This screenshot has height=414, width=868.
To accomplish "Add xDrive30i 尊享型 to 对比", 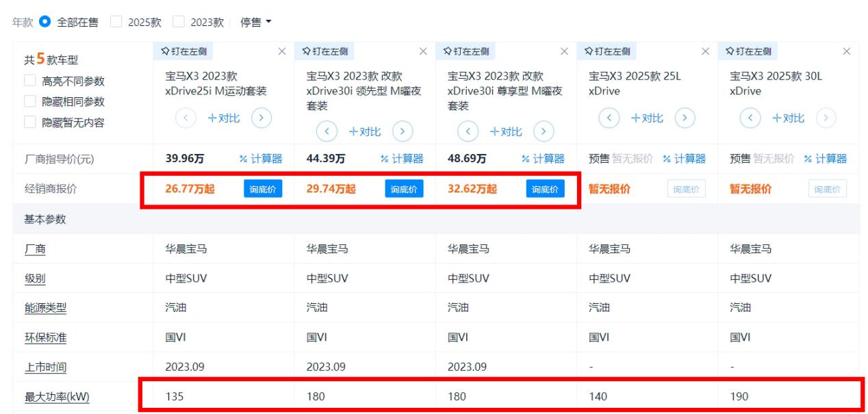I will point(505,132).
